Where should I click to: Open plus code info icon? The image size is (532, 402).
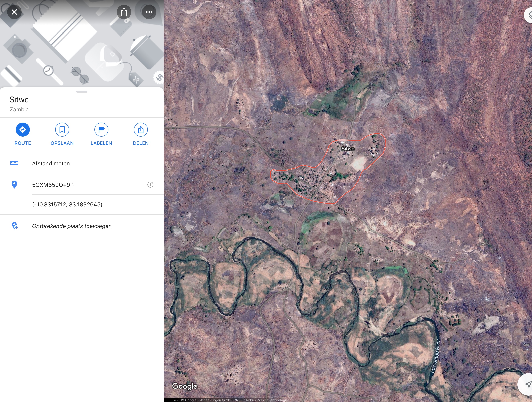coord(150,185)
